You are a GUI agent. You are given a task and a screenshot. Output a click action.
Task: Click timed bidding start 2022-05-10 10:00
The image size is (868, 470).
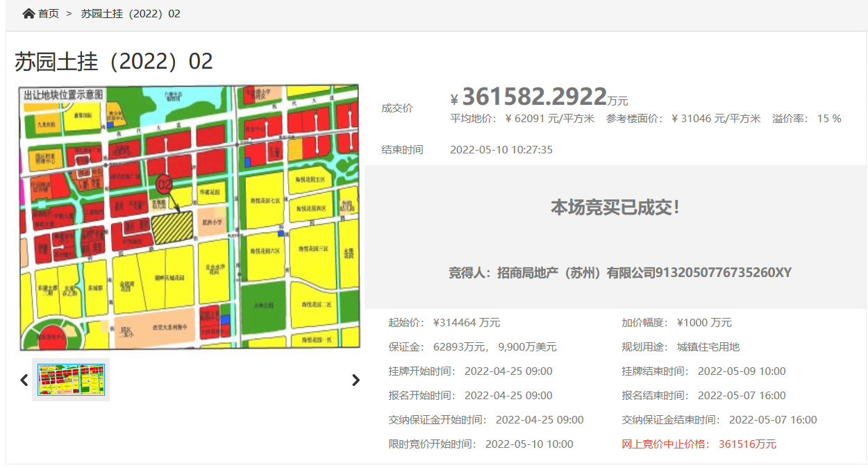tap(529, 444)
